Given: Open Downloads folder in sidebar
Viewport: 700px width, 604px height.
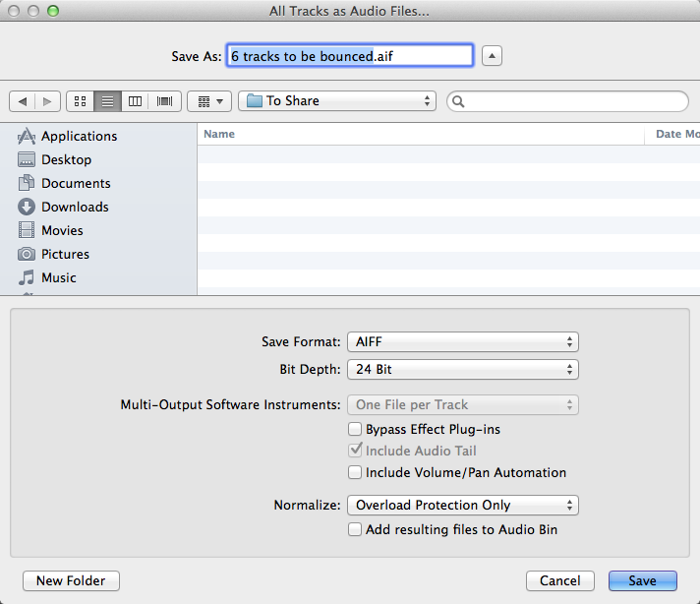Looking at the screenshot, I should pyautogui.click(x=75, y=207).
